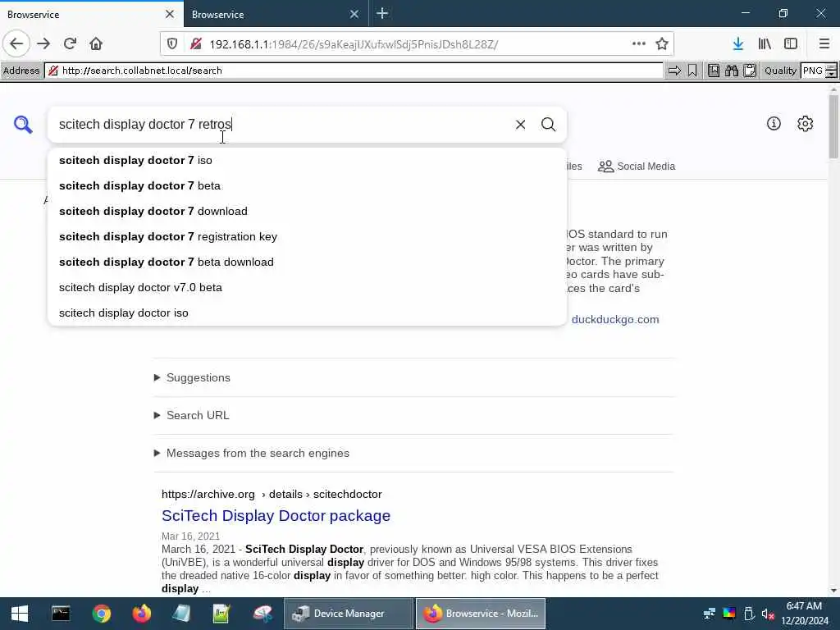
Task: Choose suggestion 'scitech display doctor v7.0 beta'
Action: [307, 288]
